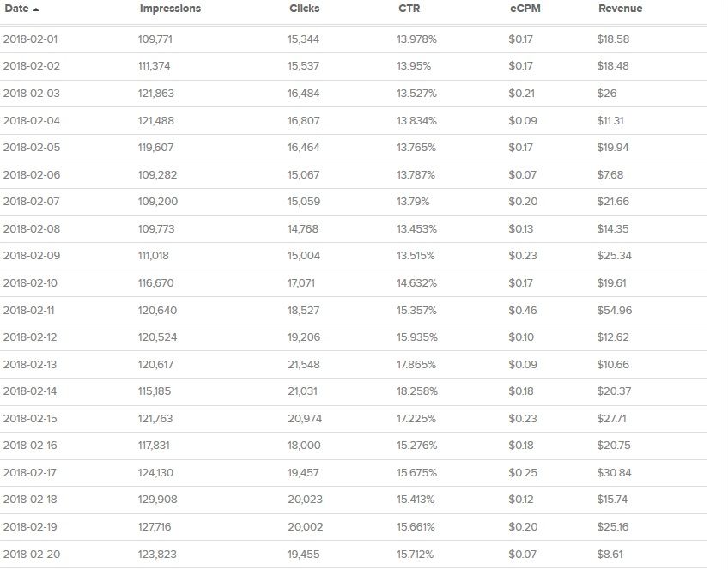
Task: Click the $54.96 revenue value
Action: [x=614, y=310]
